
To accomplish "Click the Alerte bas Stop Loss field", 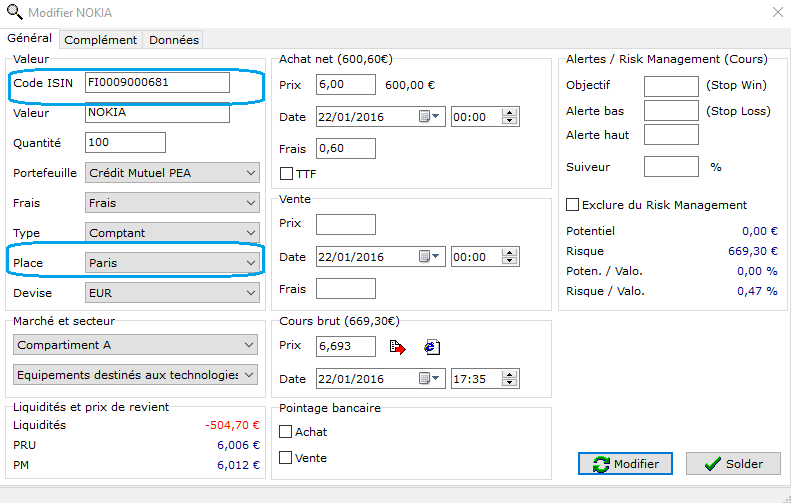I will (x=671, y=110).
